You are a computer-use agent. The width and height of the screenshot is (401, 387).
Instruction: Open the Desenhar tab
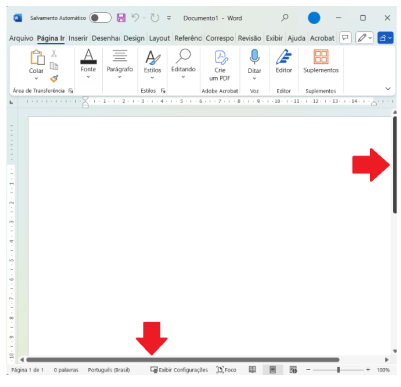(x=106, y=38)
